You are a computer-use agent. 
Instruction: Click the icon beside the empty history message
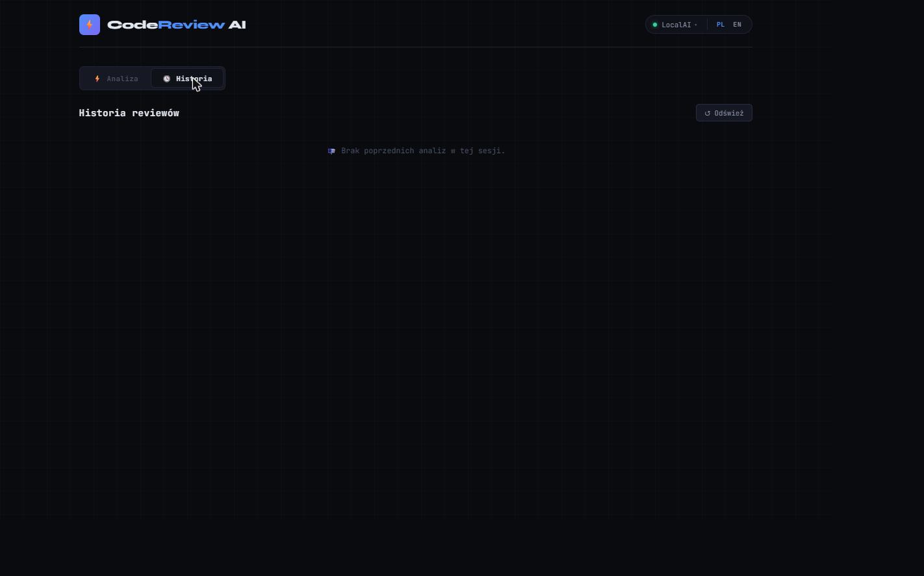[x=331, y=151]
